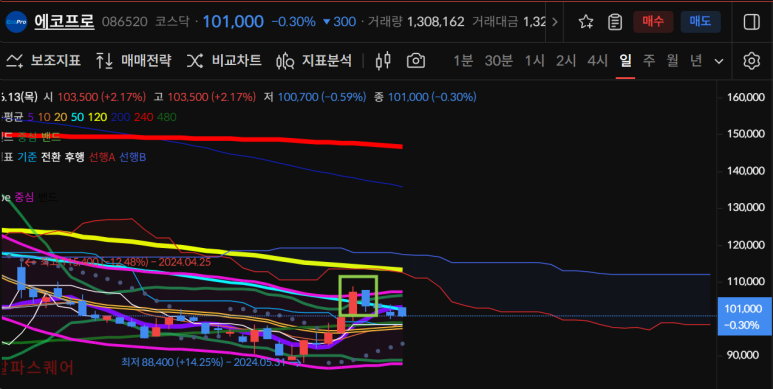Click the current price label 101,000 on axis
The width and height of the screenshot is (773, 389).
pos(744,316)
